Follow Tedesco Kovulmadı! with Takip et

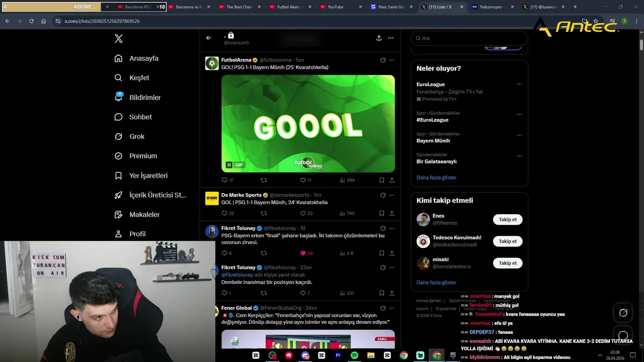[508, 241]
